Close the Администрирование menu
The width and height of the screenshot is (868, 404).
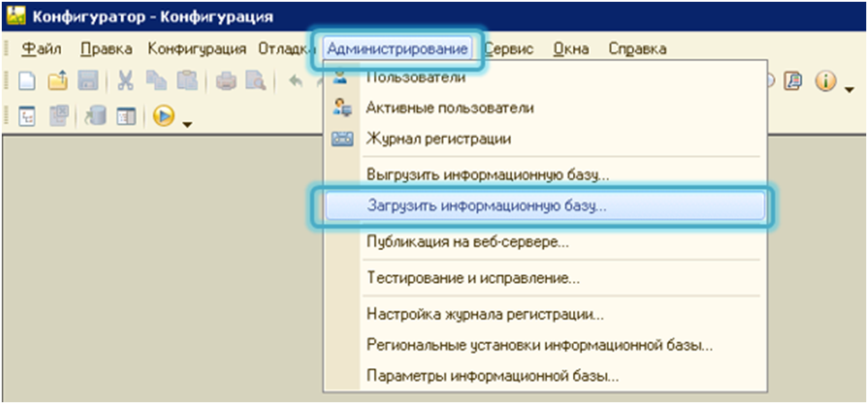coord(397,49)
